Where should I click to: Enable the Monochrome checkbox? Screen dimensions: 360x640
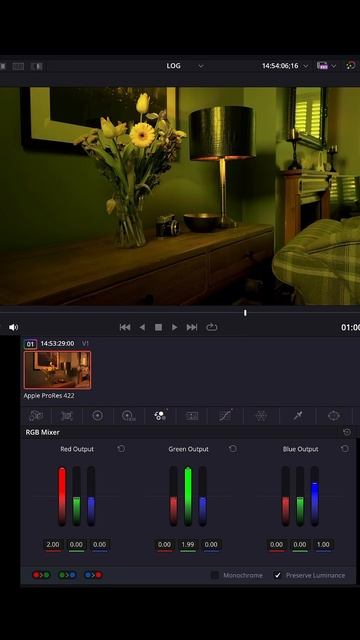pyautogui.click(x=215, y=575)
